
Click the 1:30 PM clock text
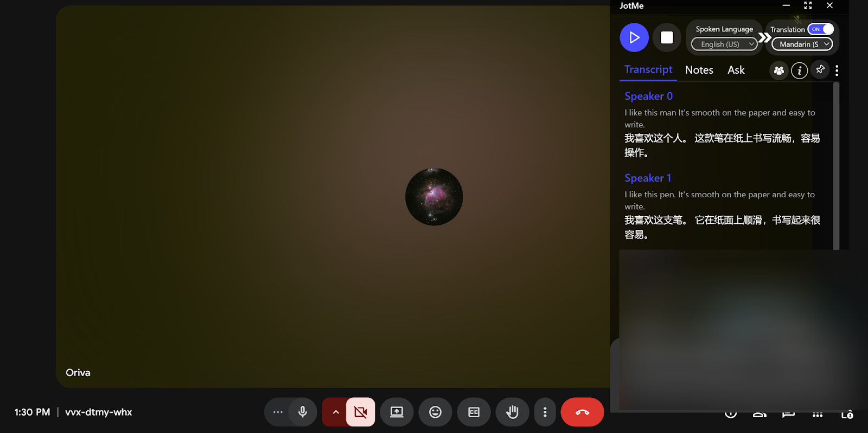tap(33, 412)
